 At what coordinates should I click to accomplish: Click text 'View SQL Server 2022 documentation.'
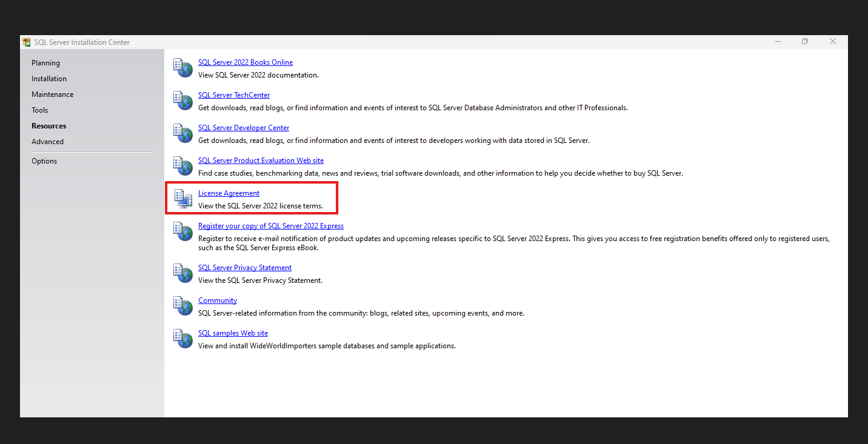pyautogui.click(x=259, y=75)
